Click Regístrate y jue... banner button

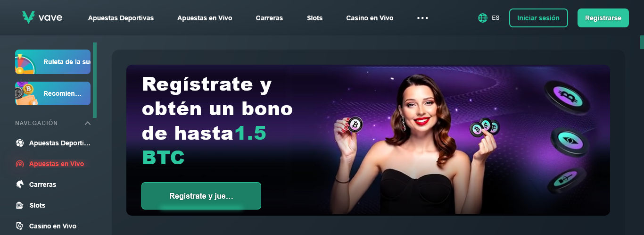point(201,196)
